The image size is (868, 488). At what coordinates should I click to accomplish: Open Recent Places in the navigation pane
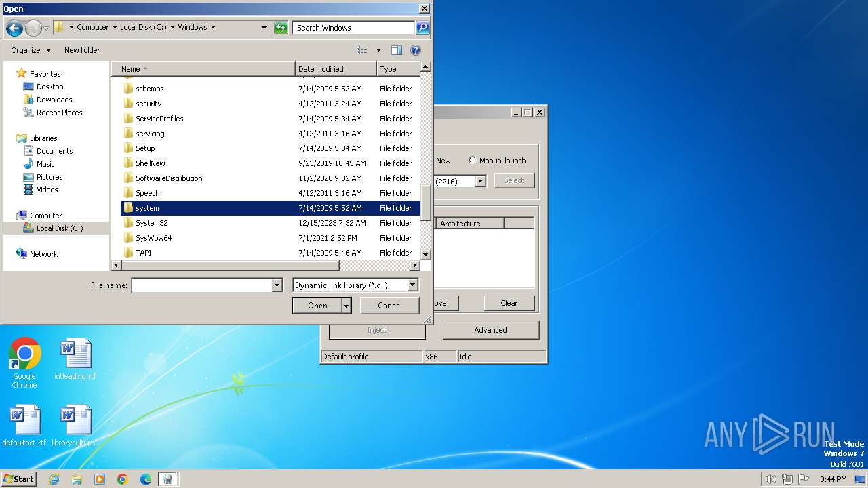[x=59, y=113]
